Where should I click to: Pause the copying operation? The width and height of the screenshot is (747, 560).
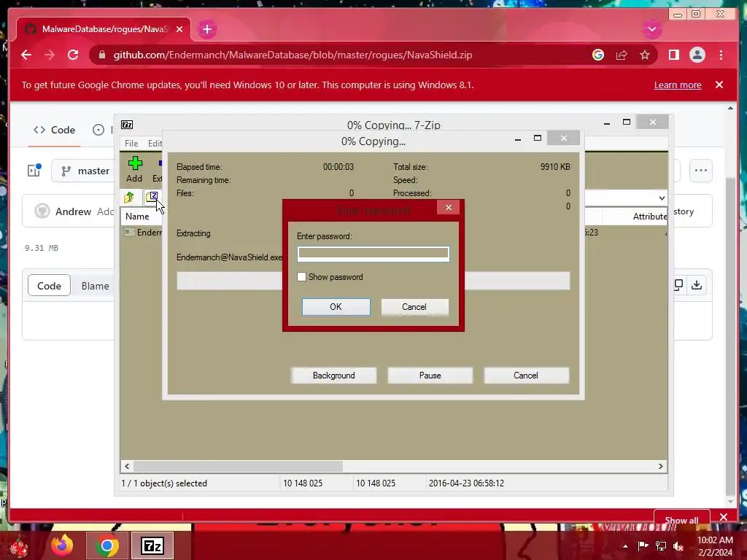coord(430,376)
